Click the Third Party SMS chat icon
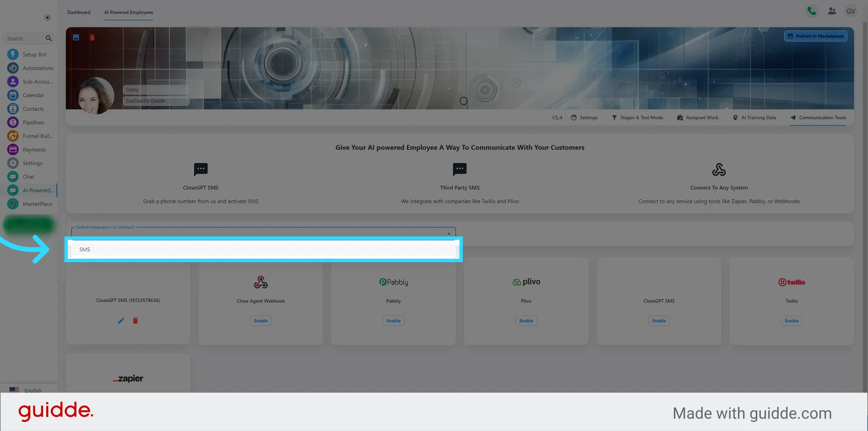The image size is (868, 431). pos(460,169)
